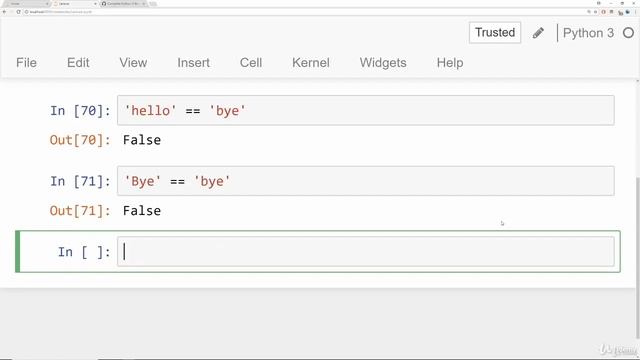Click the red circular extension icon

point(604,12)
